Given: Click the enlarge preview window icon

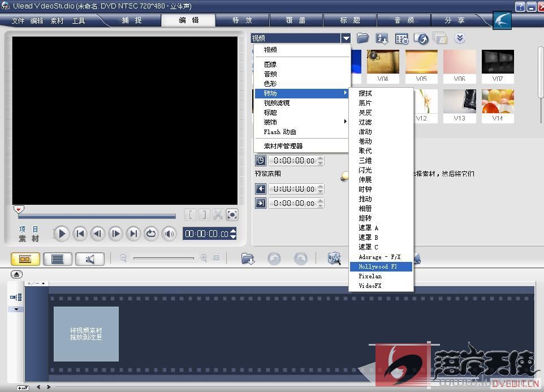Looking at the screenshot, I should 232,215.
